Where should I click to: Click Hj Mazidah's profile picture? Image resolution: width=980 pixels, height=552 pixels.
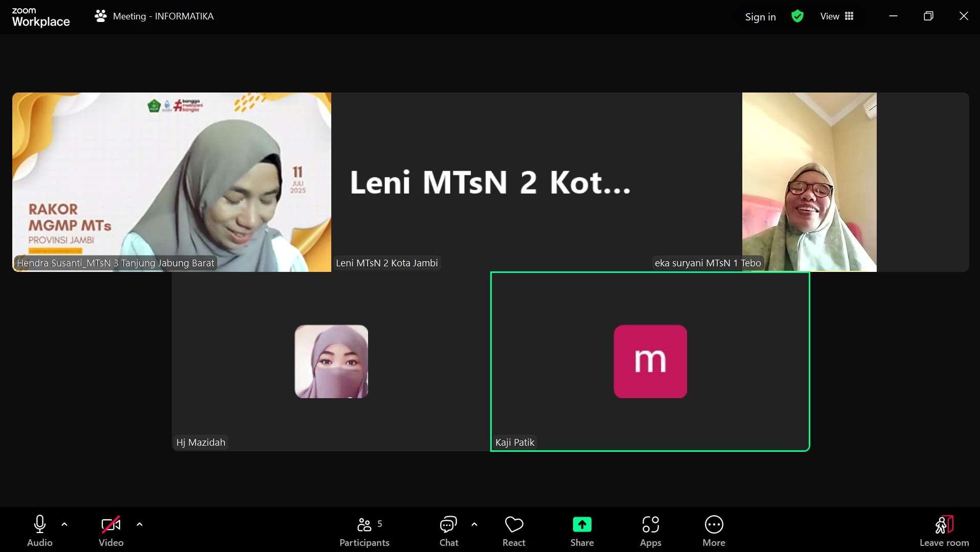(331, 361)
